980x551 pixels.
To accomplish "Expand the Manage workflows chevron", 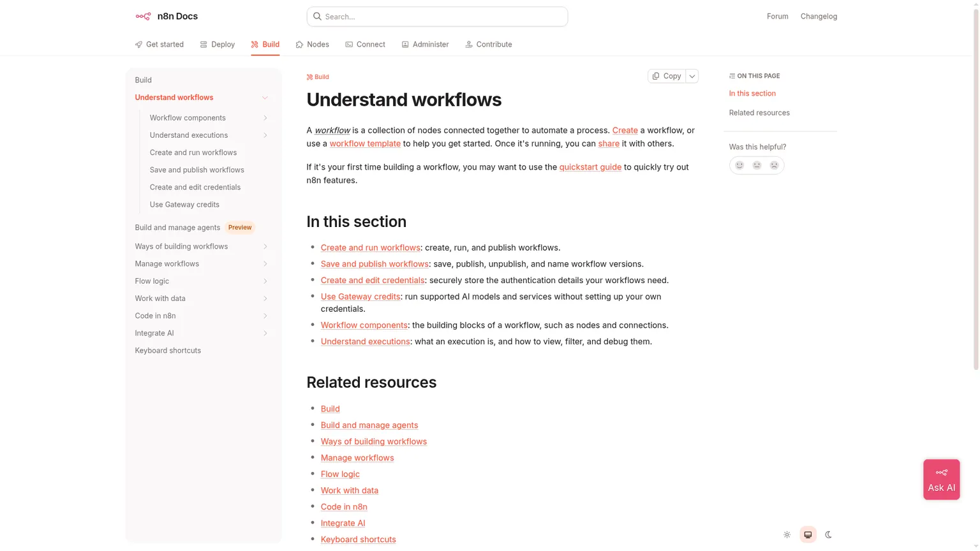I will tap(265, 263).
